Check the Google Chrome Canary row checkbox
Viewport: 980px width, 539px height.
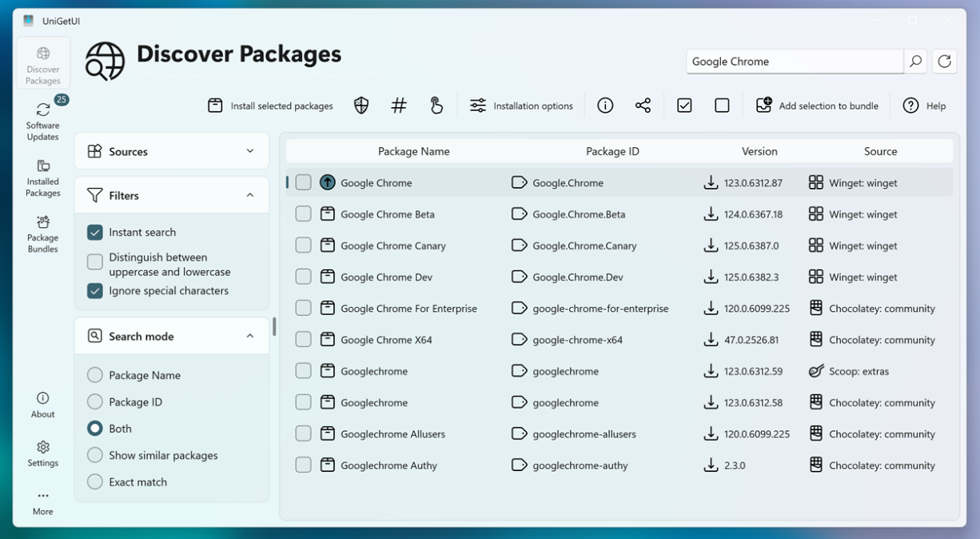(x=303, y=246)
